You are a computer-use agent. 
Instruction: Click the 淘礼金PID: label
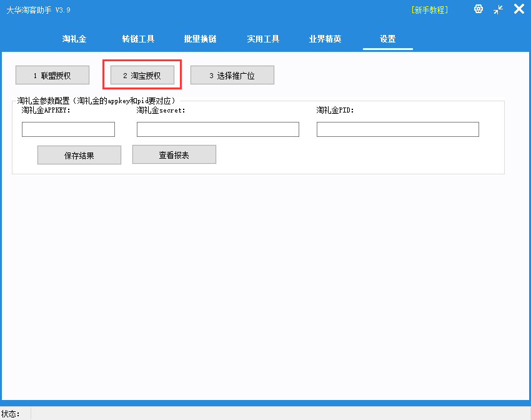coord(335,110)
